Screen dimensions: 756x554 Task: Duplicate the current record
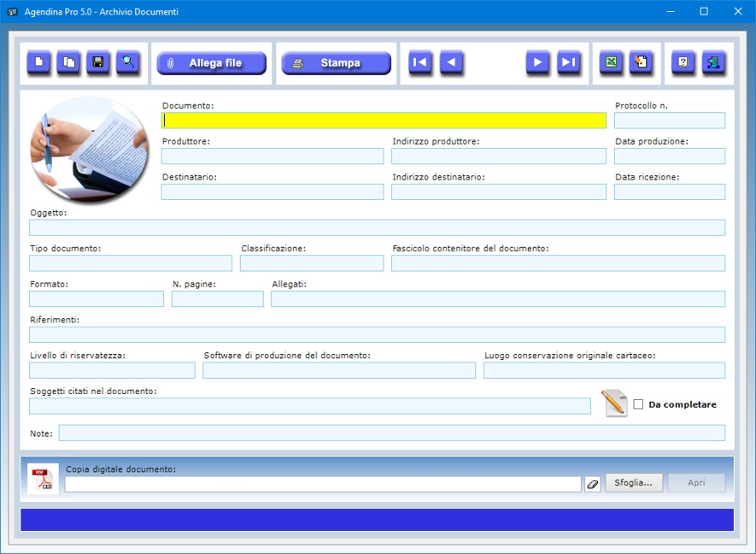point(68,62)
